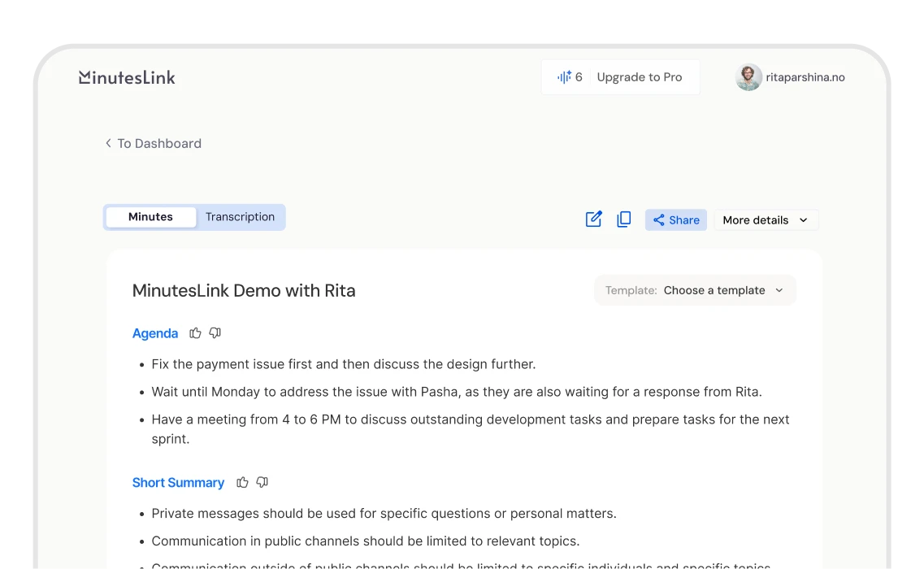This screenshot has height=569, width=924.
Task: Give thumbs down to Short Summary
Action: 262,482
